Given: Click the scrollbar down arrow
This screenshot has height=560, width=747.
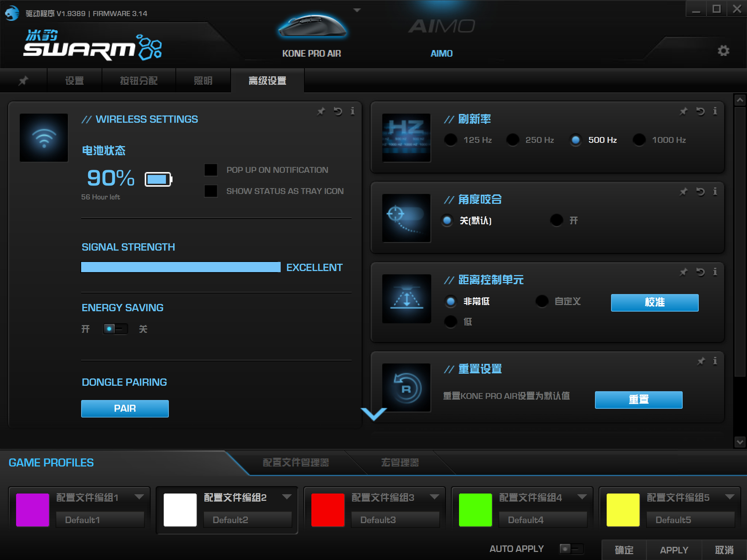Looking at the screenshot, I should 740,442.
